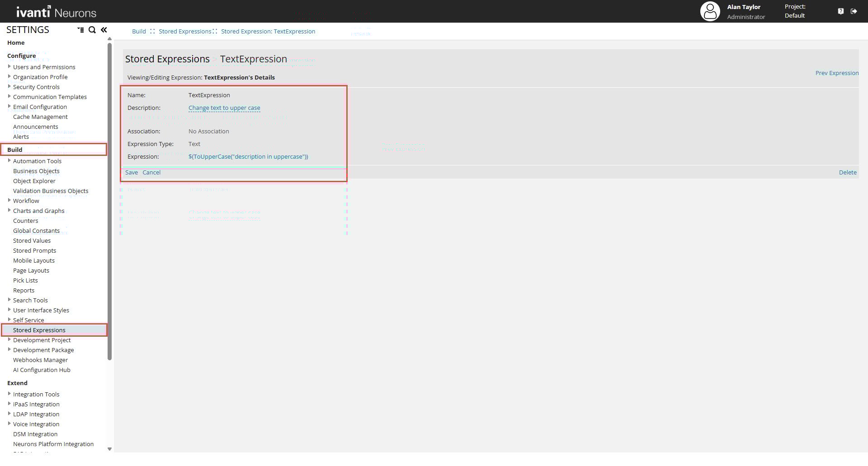Viewport: 868px width, 466px height.
Task: Expand the Charts and Graphs node
Action: [x=9, y=210]
